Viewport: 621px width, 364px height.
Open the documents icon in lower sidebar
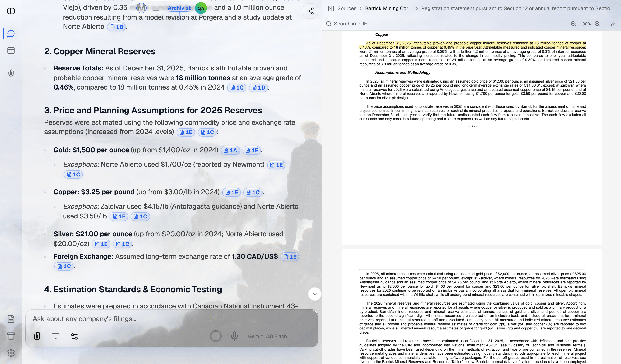(11, 319)
